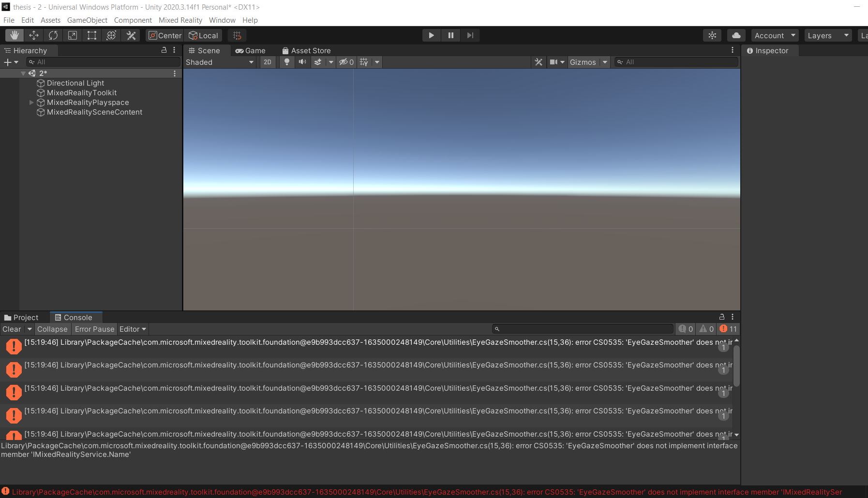The height and width of the screenshot is (498, 868).
Task: Open the Shaded draw mode dropdown
Action: tap(220, 62)
